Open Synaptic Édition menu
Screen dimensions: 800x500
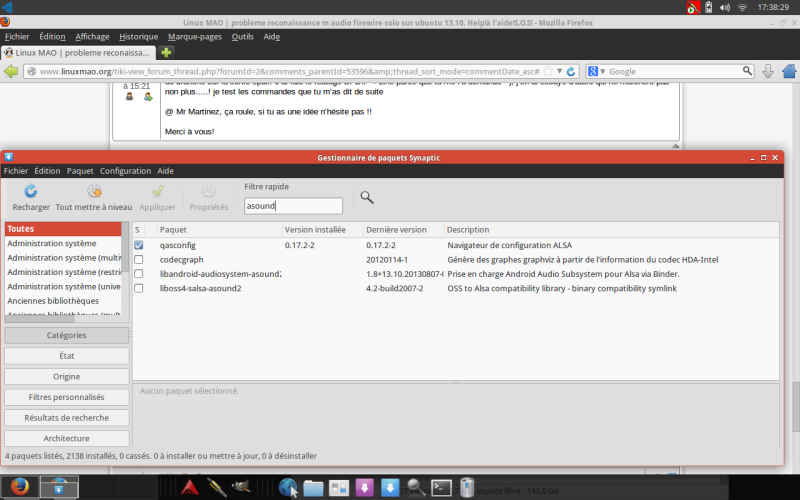click(x=47, y=170)
